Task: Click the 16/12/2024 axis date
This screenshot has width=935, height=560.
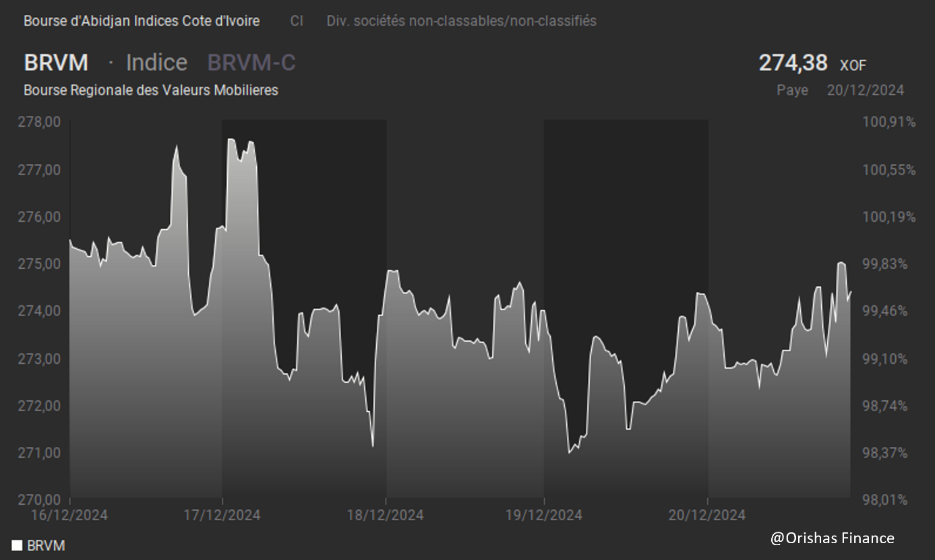Action: pyautogui.click(x=69, y=516)
